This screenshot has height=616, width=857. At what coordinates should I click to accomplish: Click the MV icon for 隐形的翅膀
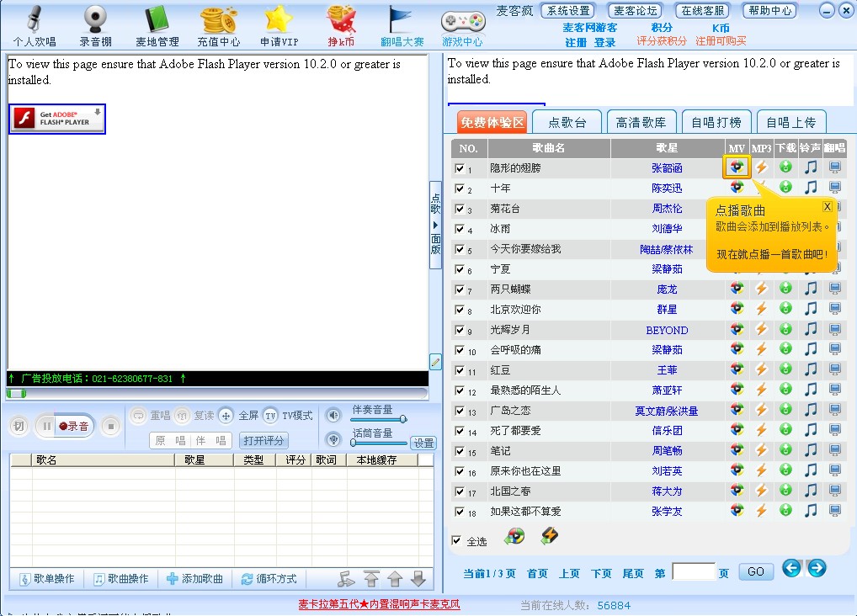[737, 167]
